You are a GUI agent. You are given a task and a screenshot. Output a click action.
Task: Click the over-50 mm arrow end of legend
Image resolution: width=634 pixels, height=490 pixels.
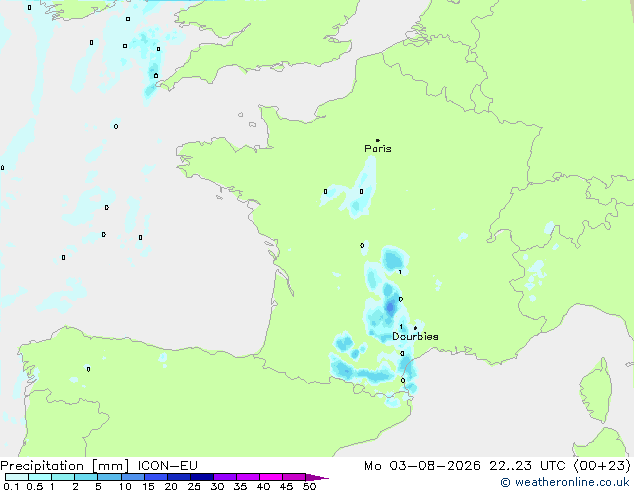[x=317, y=477]
